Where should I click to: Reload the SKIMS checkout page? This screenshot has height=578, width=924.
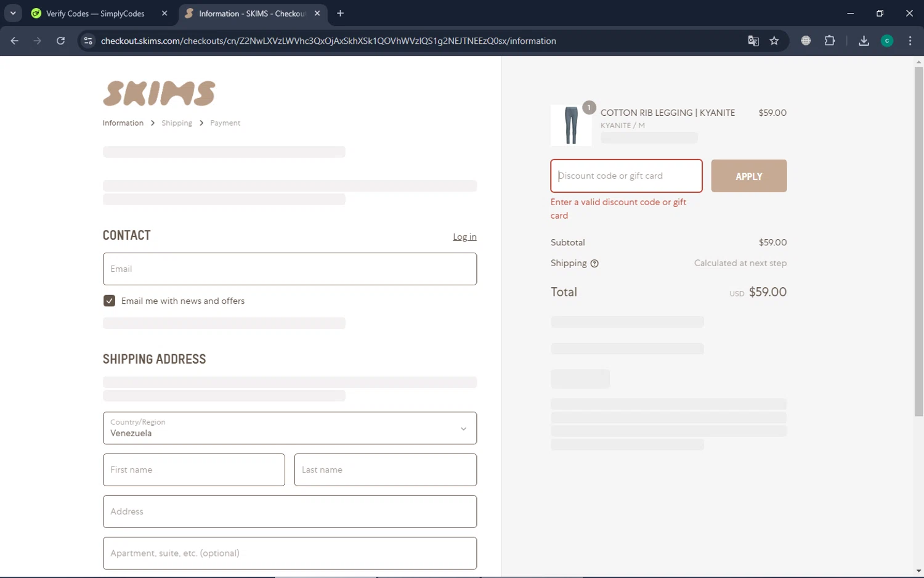point(60,41)
